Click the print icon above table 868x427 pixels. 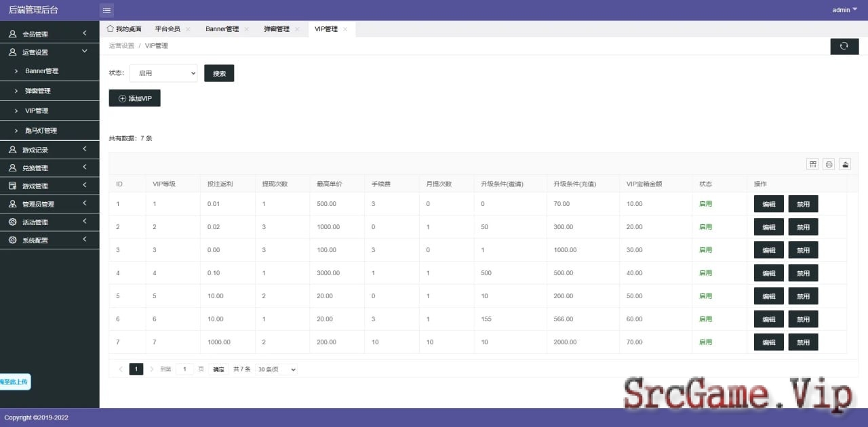click(829, 164)
